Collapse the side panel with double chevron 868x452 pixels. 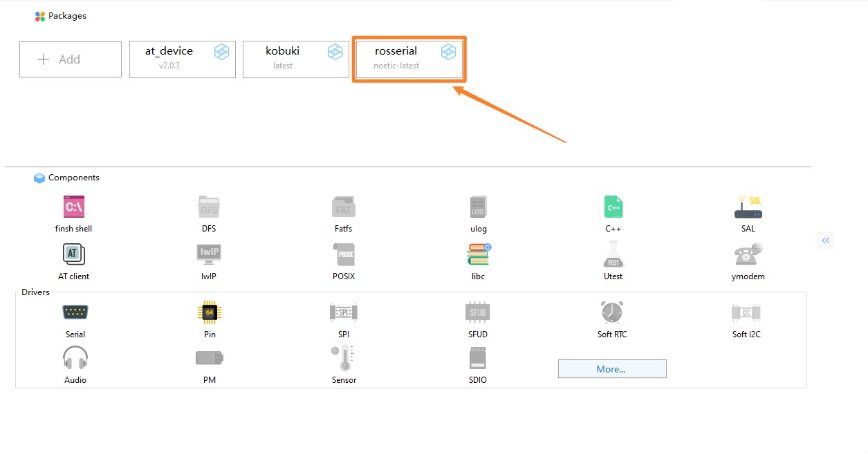(x=826, y=241)
